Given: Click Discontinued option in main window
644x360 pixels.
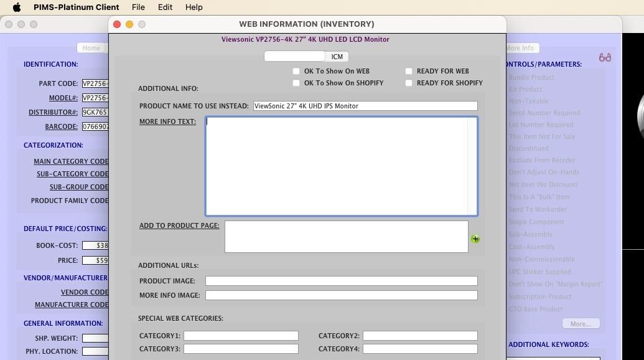Looking at the screenshot, I should point(529,148).
